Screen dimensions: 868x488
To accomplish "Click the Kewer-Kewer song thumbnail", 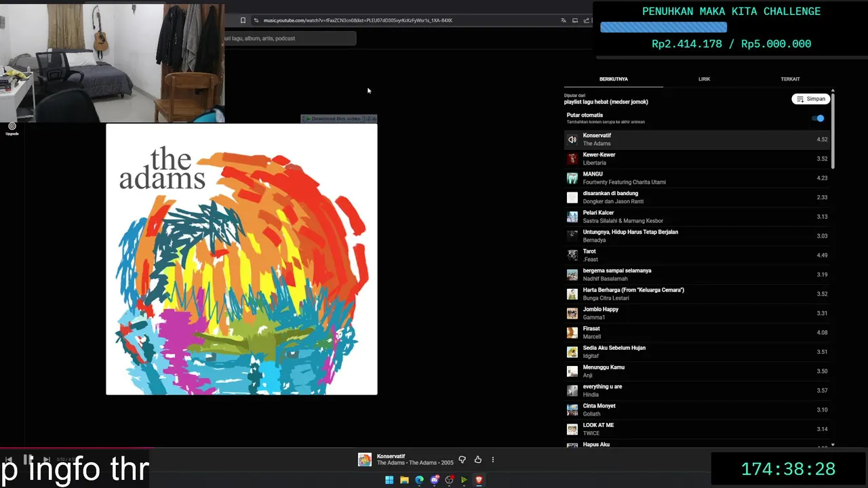I will click(x=572, y=159).
